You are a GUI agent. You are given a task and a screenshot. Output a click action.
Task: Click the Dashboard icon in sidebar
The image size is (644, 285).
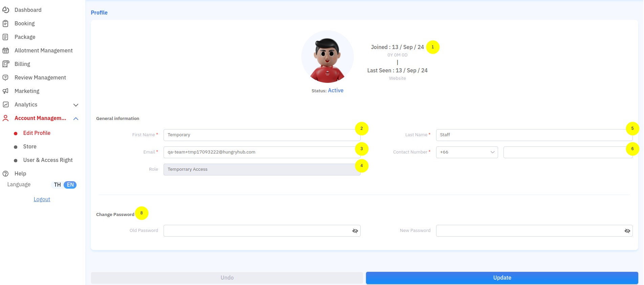tap(6, 10)
